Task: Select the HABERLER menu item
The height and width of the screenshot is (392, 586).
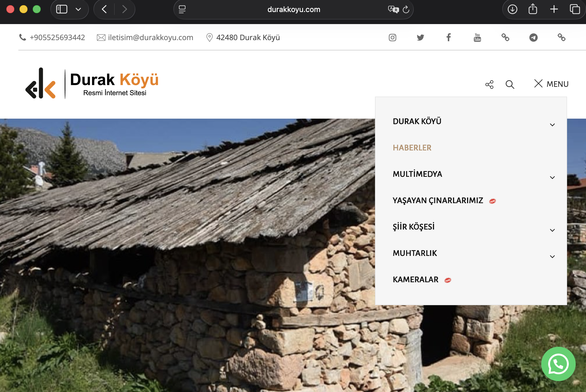Action: [x=412, y=148]
